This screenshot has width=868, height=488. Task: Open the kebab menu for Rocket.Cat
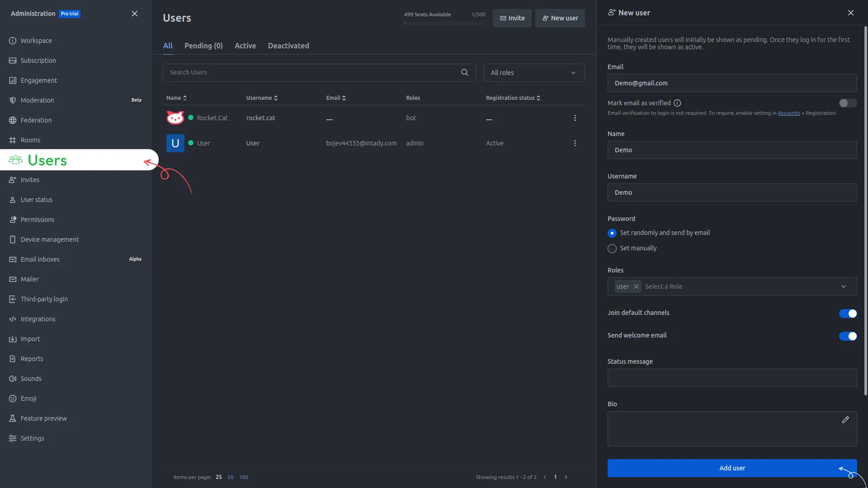[x=575, y=117]
